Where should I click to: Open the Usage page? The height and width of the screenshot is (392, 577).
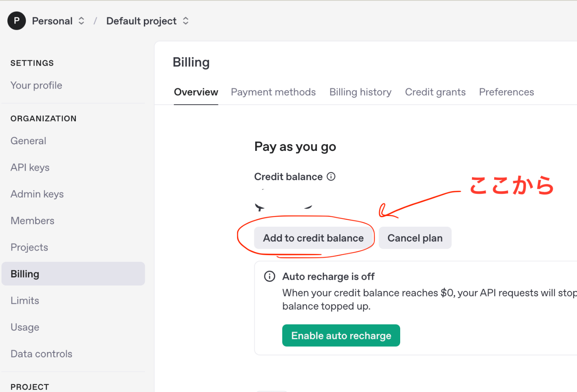[25, 327]
